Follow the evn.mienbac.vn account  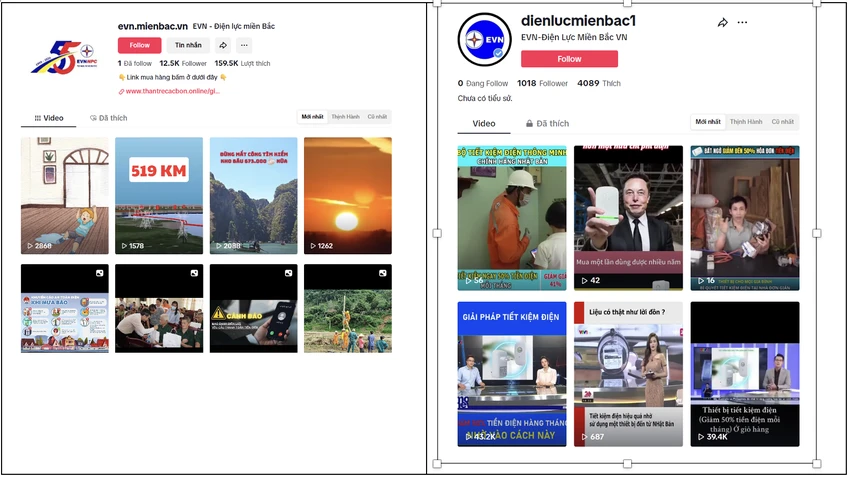pos(139,46)
